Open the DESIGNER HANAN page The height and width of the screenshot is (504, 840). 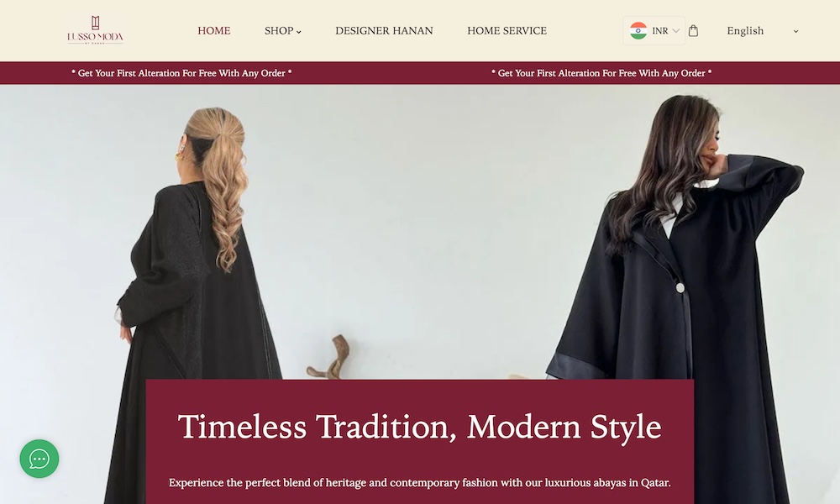click(384, 30)
